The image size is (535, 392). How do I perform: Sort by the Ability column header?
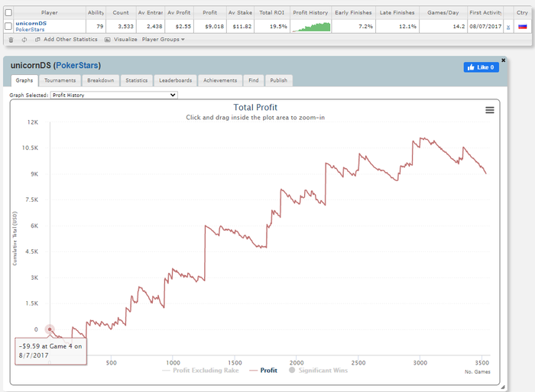[x=96, y=13]
